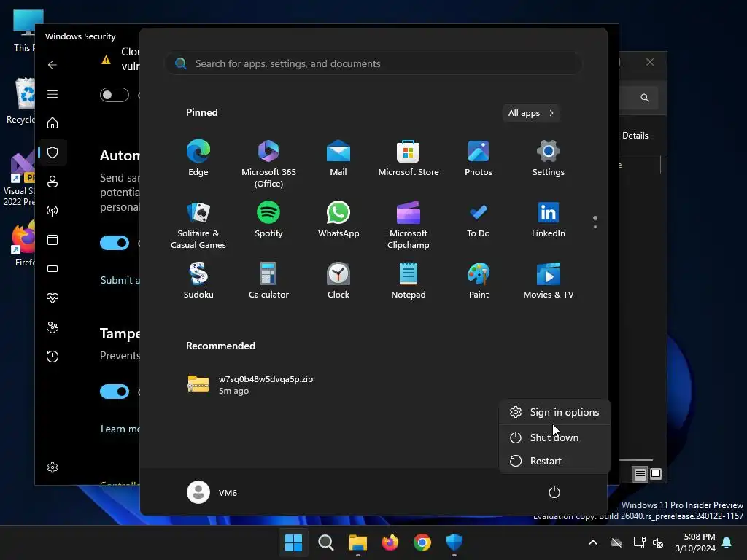Click the muted volume tray icon
This screenshot has height=560, width=747.
click(x=658, y=542)
